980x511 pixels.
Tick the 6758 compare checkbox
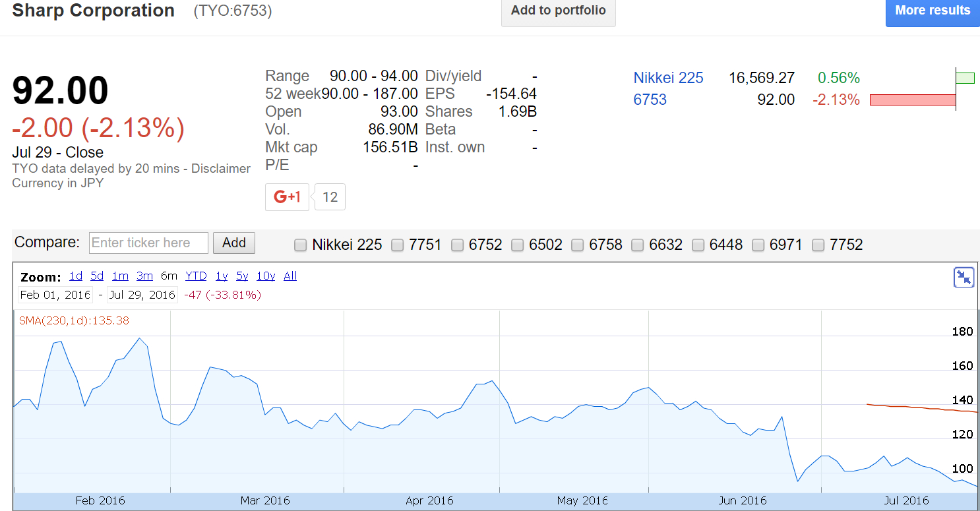click(x=578, y=245)
